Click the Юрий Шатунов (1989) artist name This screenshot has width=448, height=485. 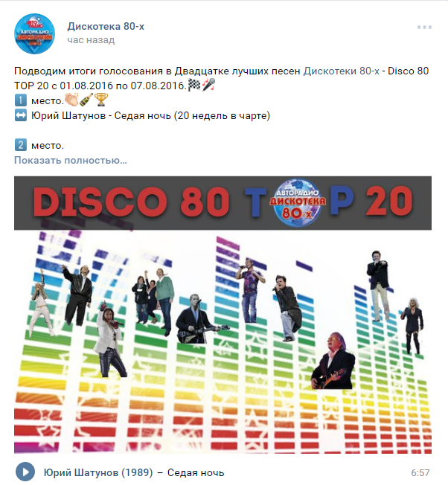[x=98, y=472]
